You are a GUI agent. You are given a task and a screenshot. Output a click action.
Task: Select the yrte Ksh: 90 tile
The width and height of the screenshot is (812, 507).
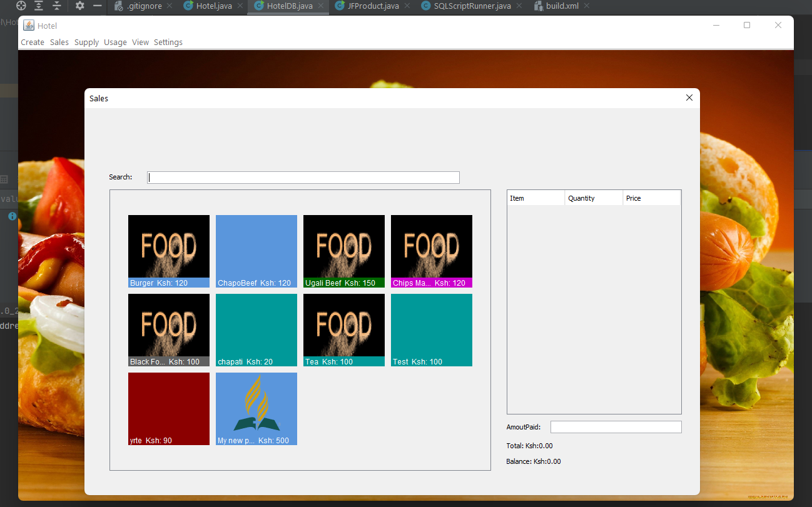[169, 409]
